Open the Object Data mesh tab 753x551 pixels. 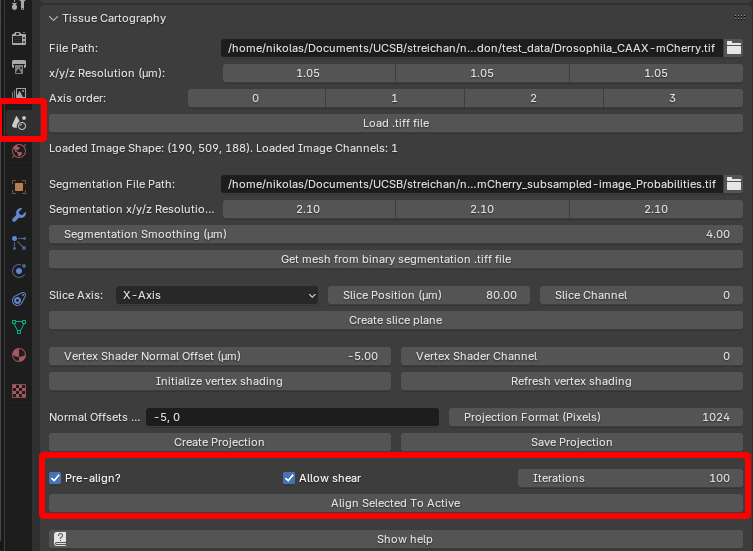tap(19, 327)
